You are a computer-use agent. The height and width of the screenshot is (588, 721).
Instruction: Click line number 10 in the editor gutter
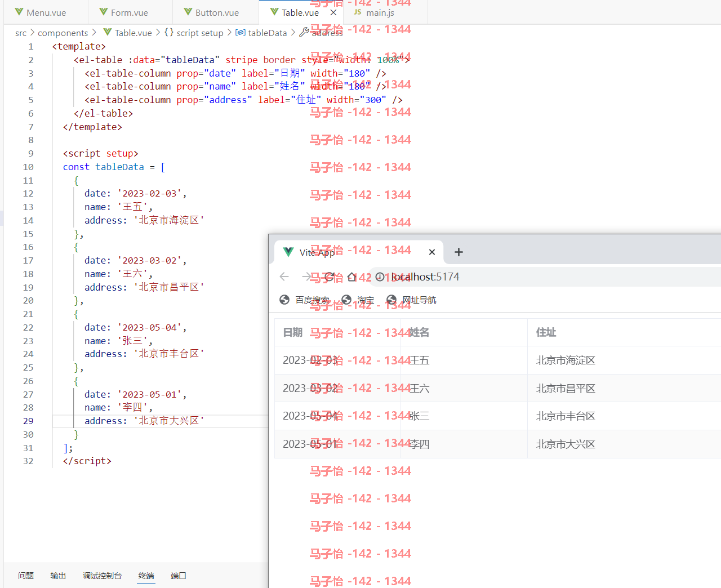pos(28,167)
